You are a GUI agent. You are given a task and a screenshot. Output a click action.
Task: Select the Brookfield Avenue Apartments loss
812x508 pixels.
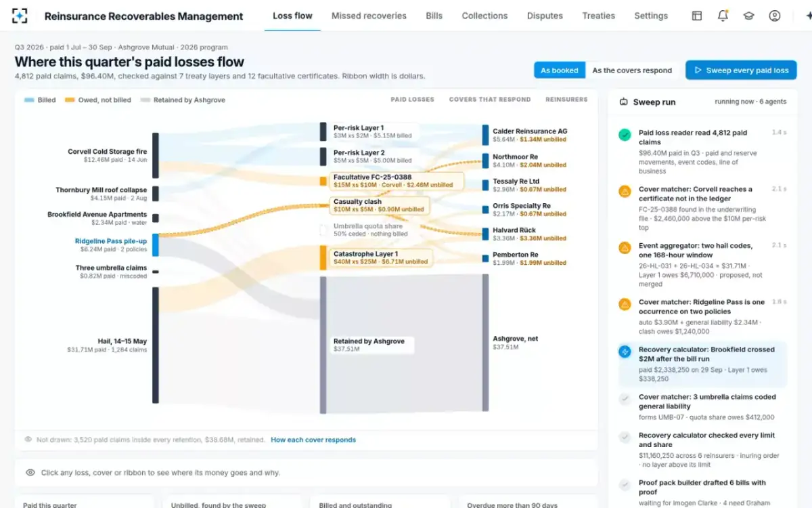tap(97, 218)
